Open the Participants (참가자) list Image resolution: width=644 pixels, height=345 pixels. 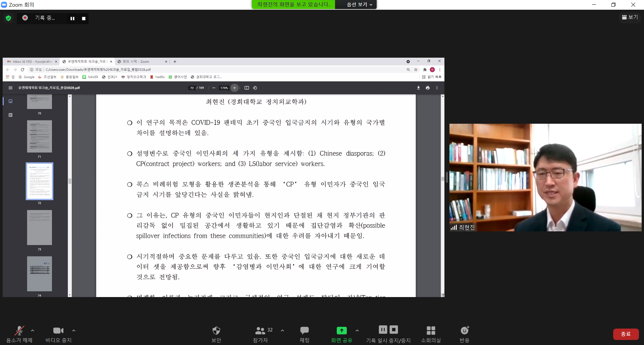click(260, 331)
